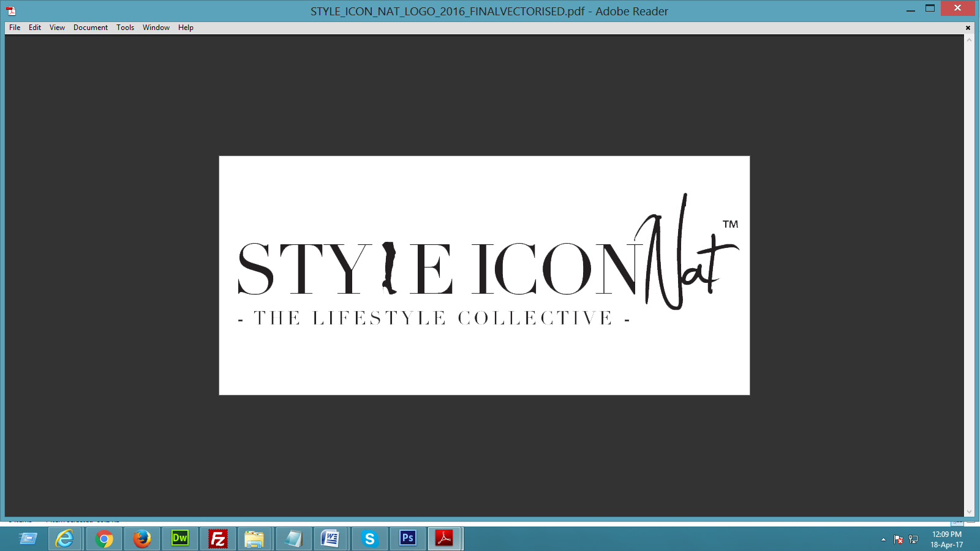Open File Explorer from the taskbar
980x551 pixels.
[254, 539]
